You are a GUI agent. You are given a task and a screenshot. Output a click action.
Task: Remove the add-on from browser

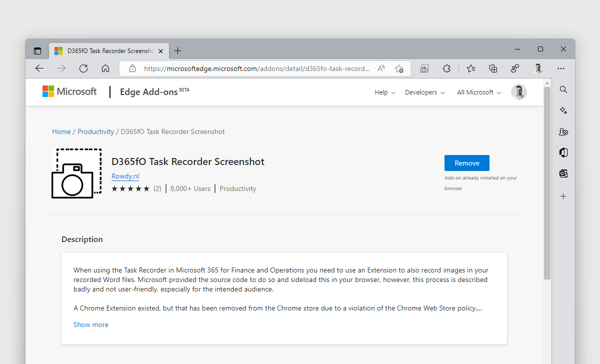[x=467, y=163]
